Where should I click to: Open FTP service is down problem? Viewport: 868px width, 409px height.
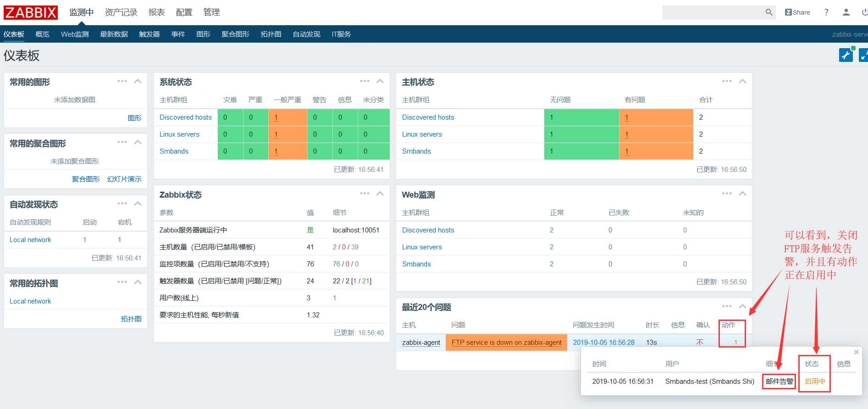(506, 343)
